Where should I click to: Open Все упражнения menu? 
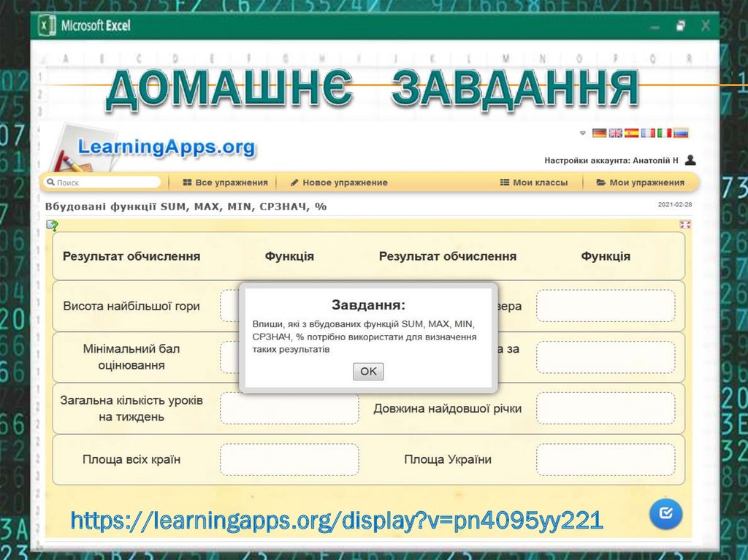click(225, 183)
